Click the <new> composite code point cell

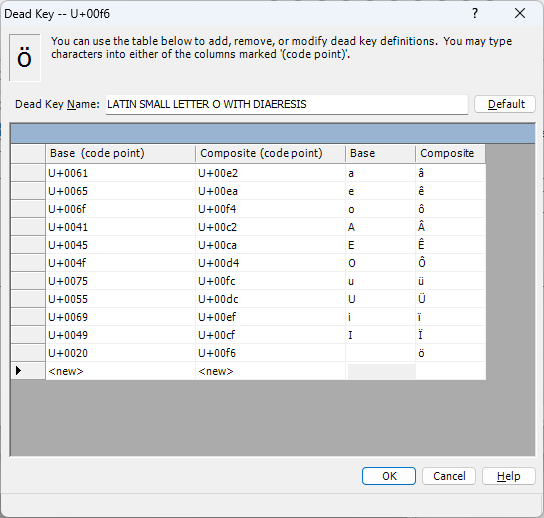click(270, 371)
